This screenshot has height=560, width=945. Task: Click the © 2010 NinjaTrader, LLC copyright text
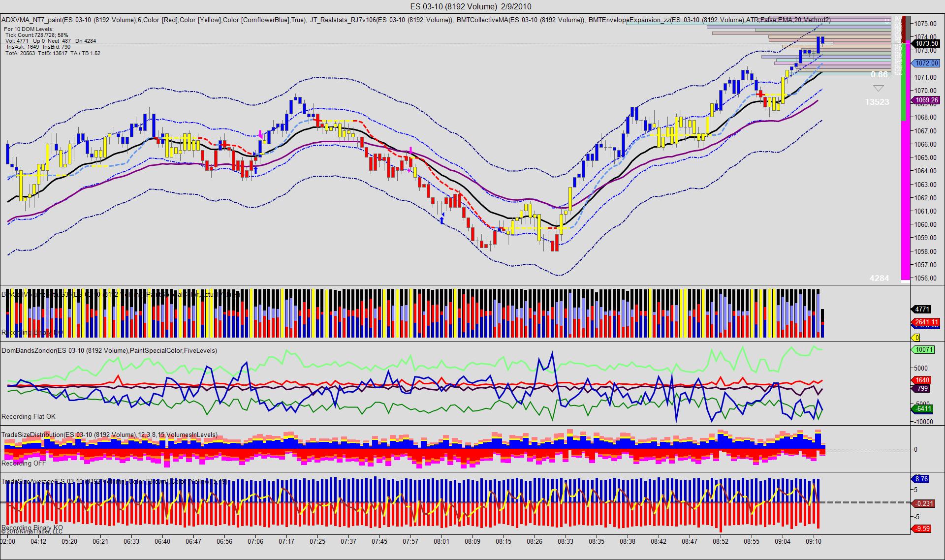32,531
